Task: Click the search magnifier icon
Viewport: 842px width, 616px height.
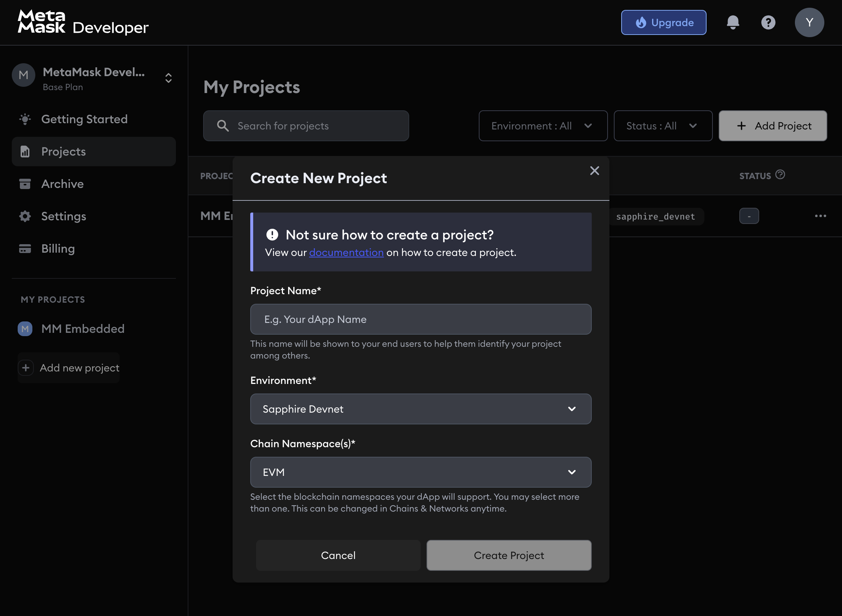Action: (x=223, y=126)
